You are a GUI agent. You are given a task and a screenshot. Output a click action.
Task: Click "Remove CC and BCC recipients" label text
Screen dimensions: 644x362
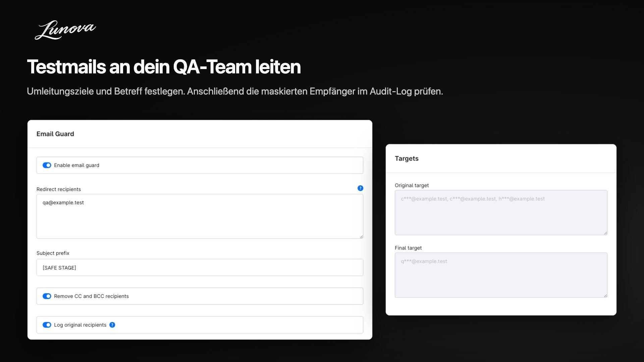click(91, 296)
